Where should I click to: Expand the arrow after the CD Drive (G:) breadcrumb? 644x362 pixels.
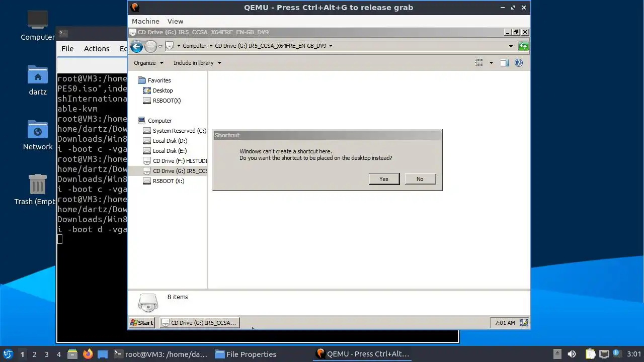(331, 46)
